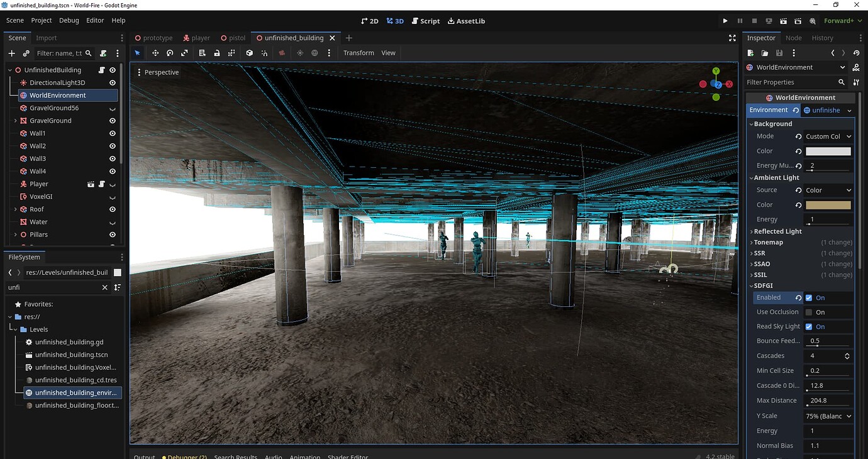Switch to the 2D workspace
868x459 pixels.
(x=370, y=21)
